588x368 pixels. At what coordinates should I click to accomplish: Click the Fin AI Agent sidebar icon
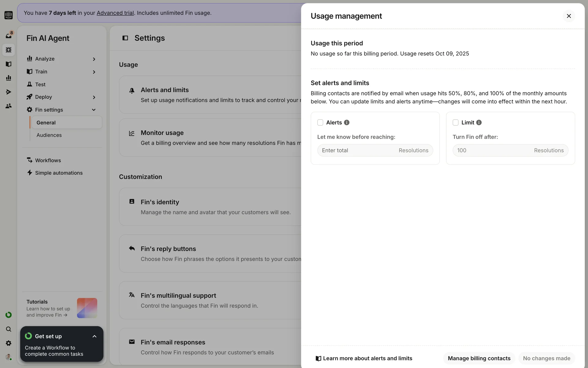tap(9, 50)
